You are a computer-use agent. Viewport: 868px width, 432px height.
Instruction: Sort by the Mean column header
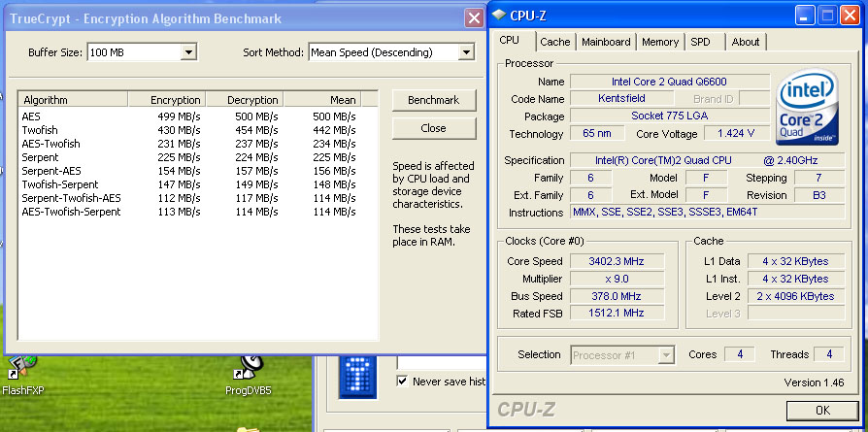point(322,100)
